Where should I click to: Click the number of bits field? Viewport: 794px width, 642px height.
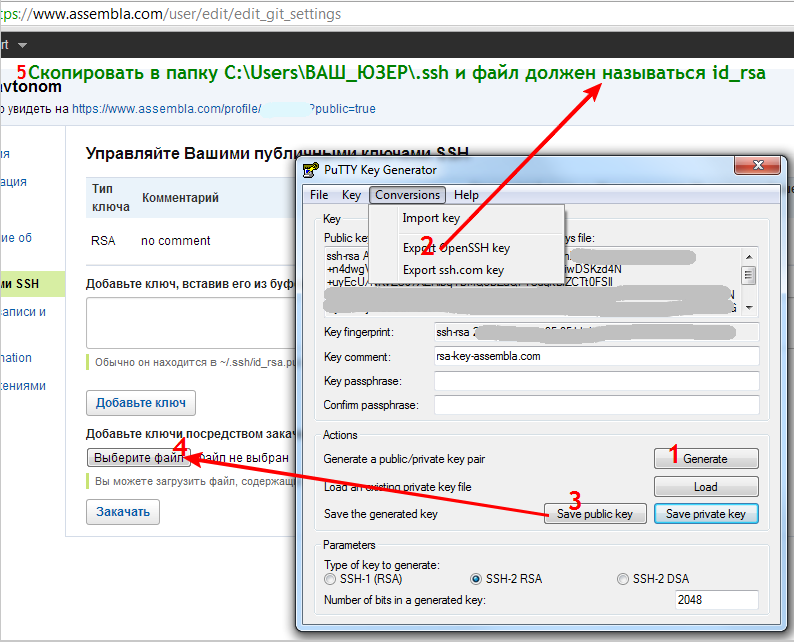point(717,600)
